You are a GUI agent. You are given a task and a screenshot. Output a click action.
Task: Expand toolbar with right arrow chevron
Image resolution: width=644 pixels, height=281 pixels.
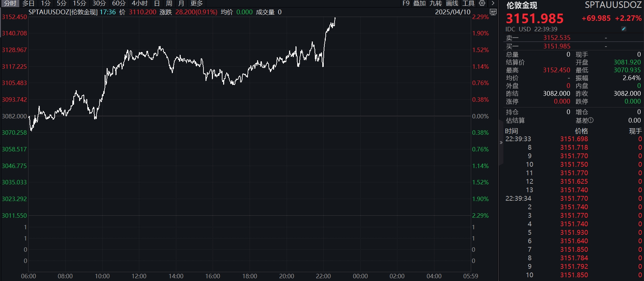493,3
